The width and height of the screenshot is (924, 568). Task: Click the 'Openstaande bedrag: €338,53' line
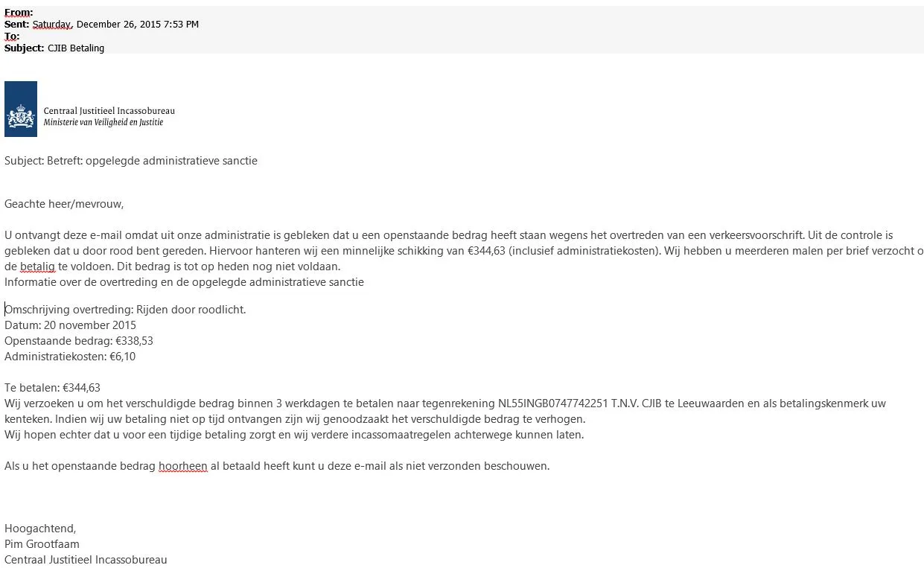pos(79,340)
